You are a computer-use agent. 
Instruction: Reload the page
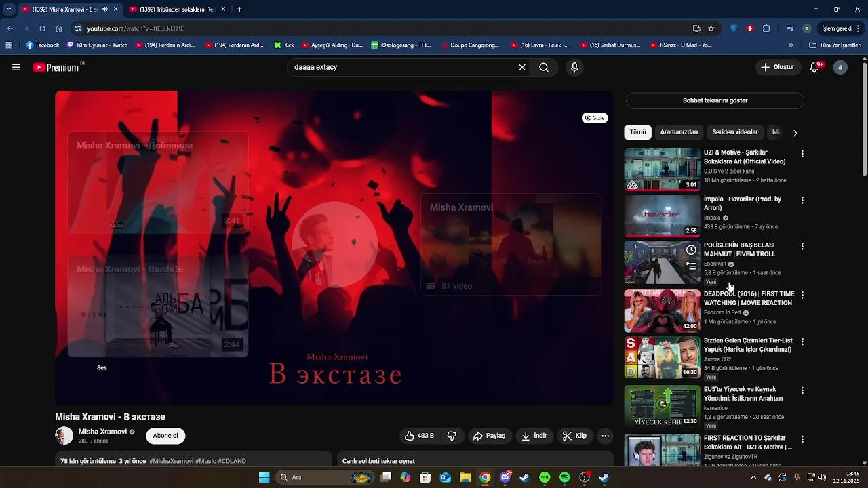[42, 28]
